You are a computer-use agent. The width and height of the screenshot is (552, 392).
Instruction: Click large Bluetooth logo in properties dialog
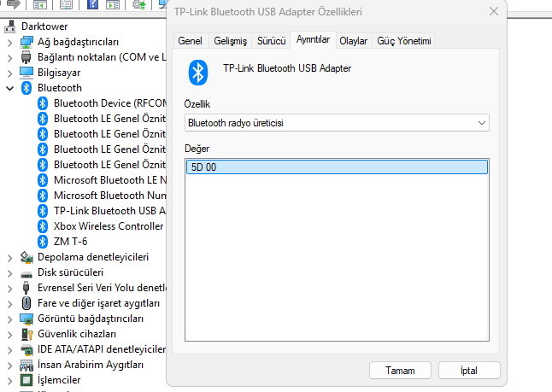198,73
